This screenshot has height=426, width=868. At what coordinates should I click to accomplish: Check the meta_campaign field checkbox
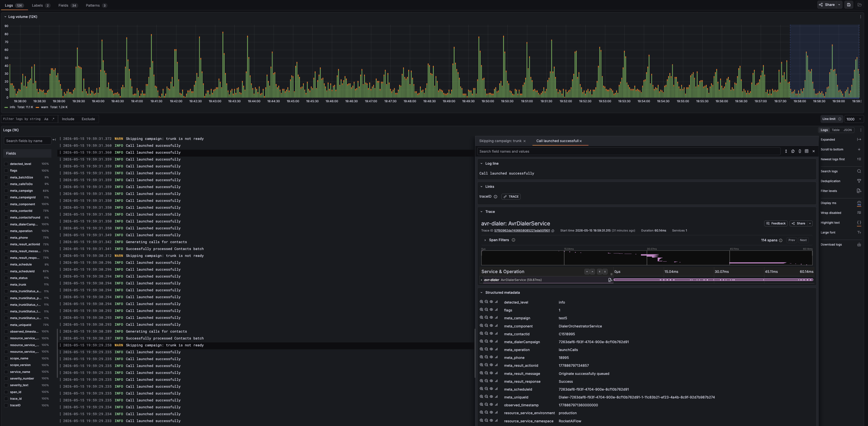point(6,191)
